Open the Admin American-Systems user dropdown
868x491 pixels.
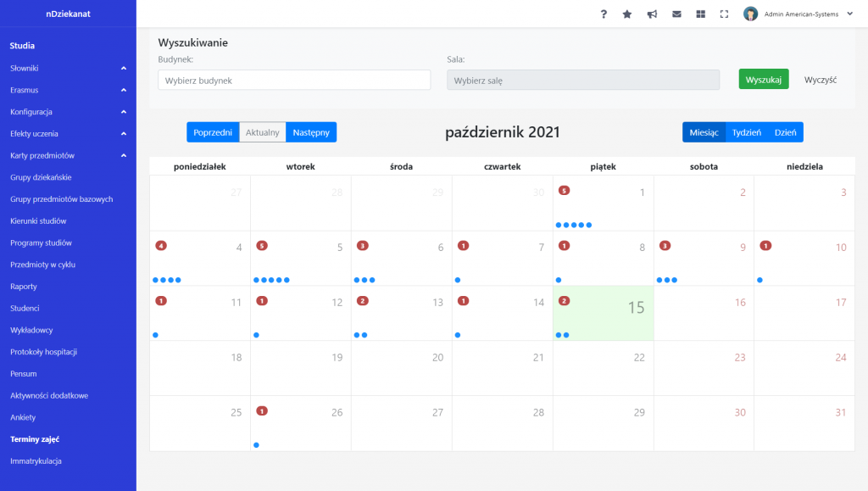pyautogui.click(x=809, y=14)
